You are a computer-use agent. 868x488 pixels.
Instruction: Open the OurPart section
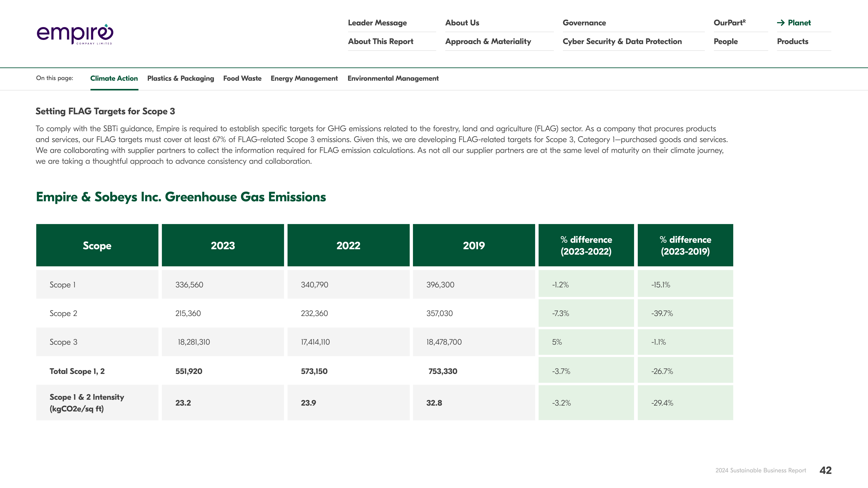[730, 23]
